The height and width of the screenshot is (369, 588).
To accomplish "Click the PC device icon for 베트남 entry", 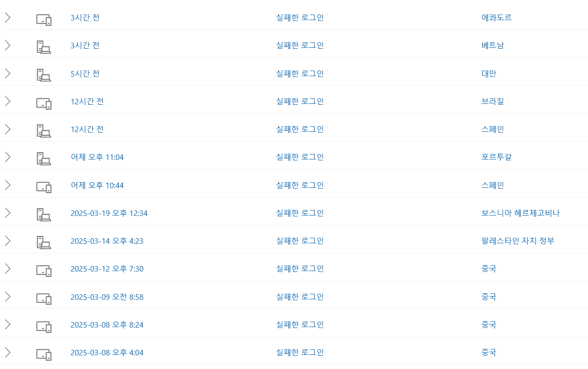I will (x=44, y=47).
